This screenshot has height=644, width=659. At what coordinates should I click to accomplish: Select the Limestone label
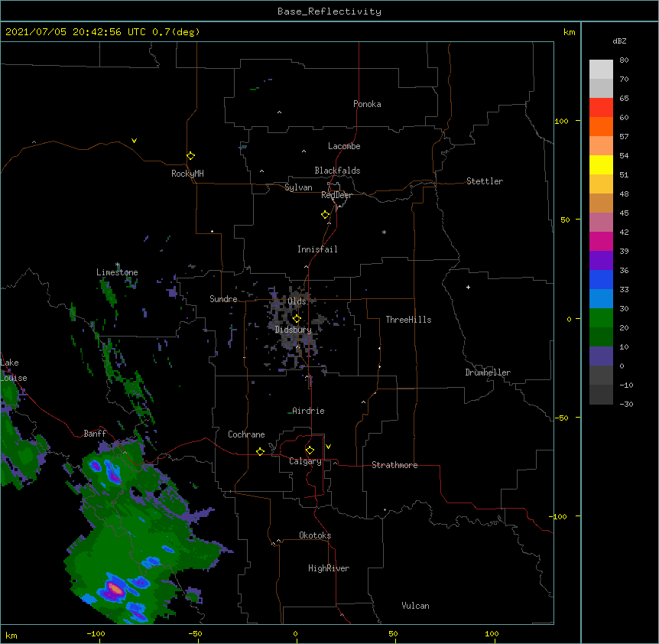pos(117,272)
